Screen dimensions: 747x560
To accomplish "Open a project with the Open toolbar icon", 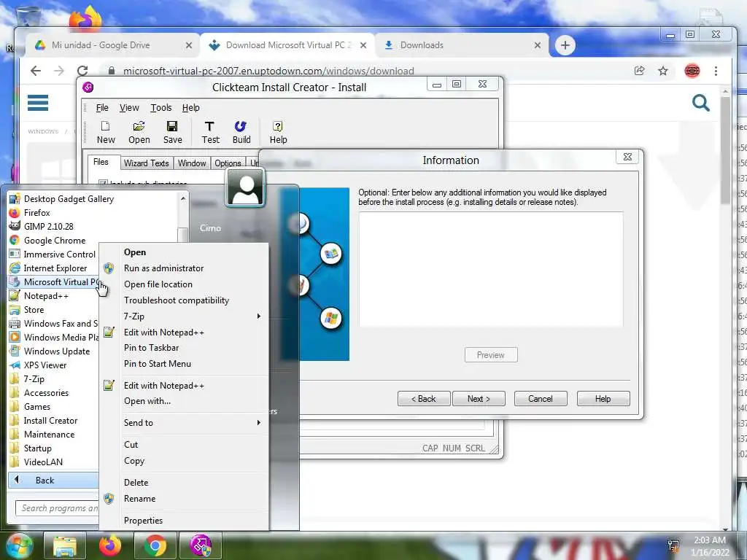I will point(139,132).
